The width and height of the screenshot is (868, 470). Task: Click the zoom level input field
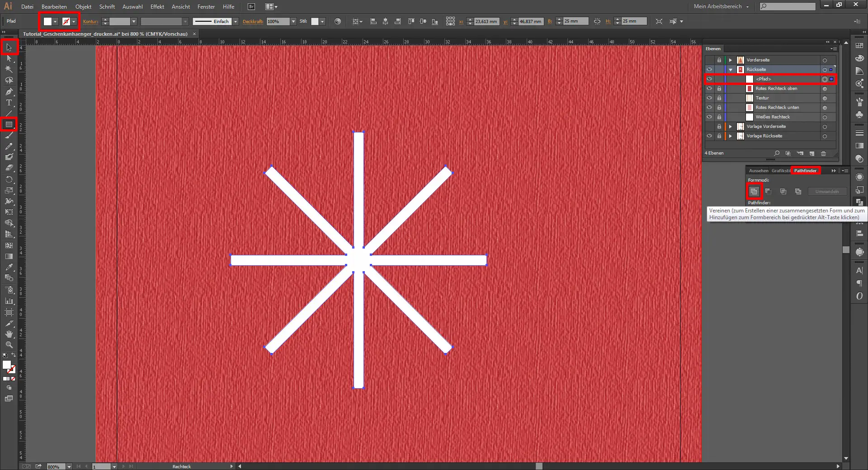coord(56,466)
